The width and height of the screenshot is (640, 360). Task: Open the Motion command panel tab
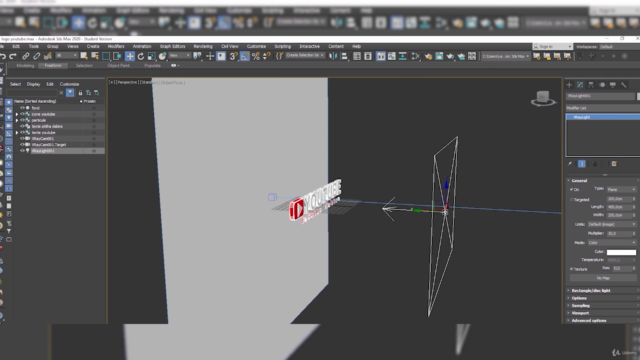602,84
